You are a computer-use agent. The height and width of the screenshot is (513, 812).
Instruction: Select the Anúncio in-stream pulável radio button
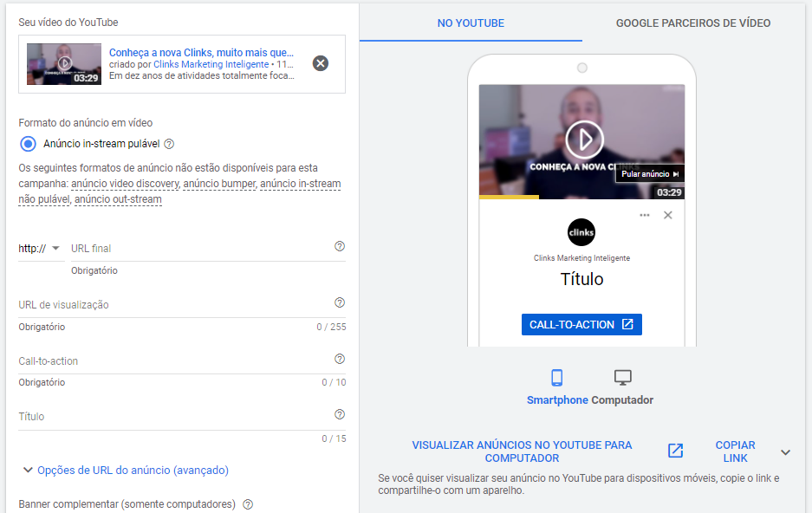click(28, 144)
